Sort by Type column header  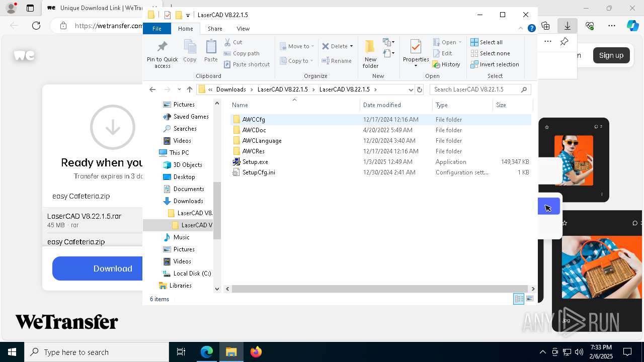point(462,105)
